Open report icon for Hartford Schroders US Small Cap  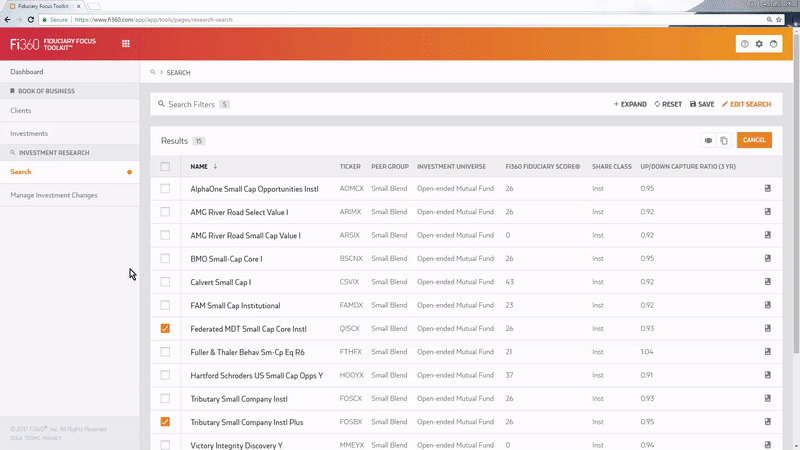767,375
